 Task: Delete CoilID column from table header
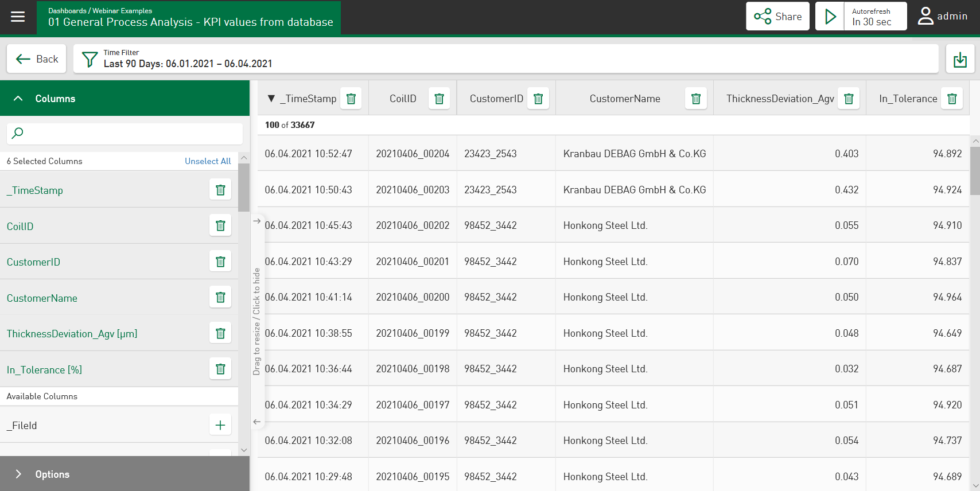coord(439,99)
